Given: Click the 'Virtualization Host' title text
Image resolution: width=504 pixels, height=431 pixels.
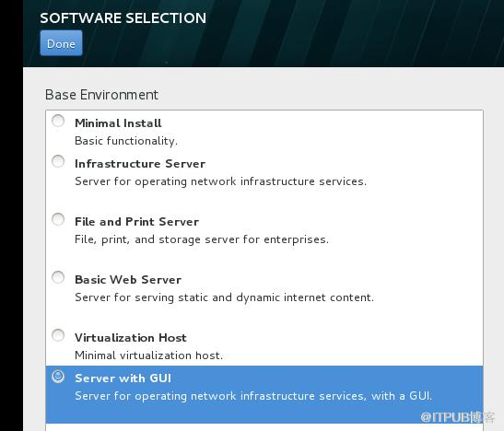Looking at the screenshot, I should (x=131, y=338).
